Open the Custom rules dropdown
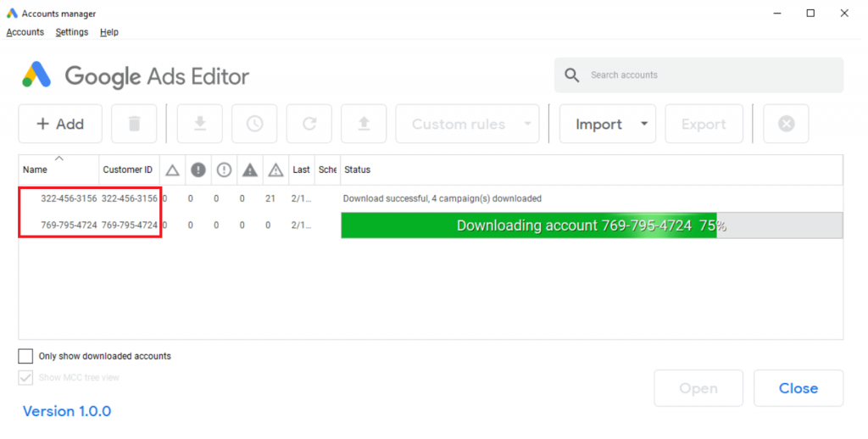 (x=467, y=124)
